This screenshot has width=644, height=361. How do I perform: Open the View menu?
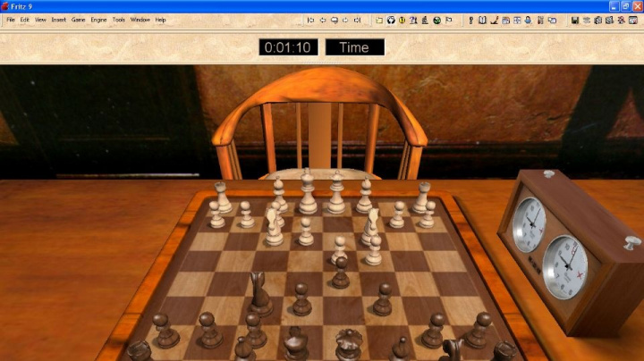coord(40,20)
